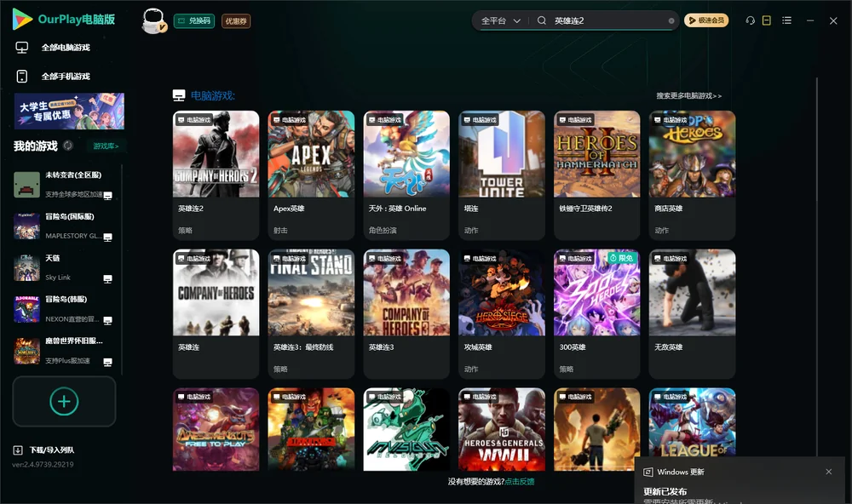
Task: Open the 大学生专属优惠 promo banner
Action: point(70,112)
